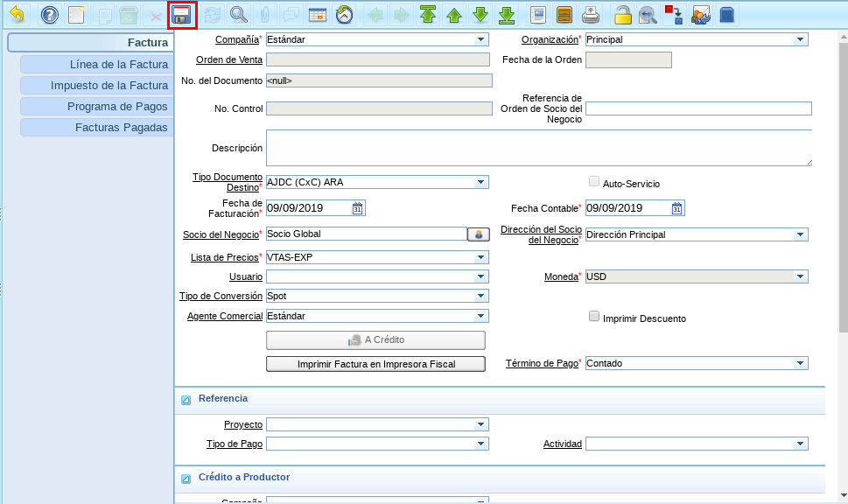Viewport: 848px width, 504px height.
Task: Click the Descripción text area
Action: [538, 148]
